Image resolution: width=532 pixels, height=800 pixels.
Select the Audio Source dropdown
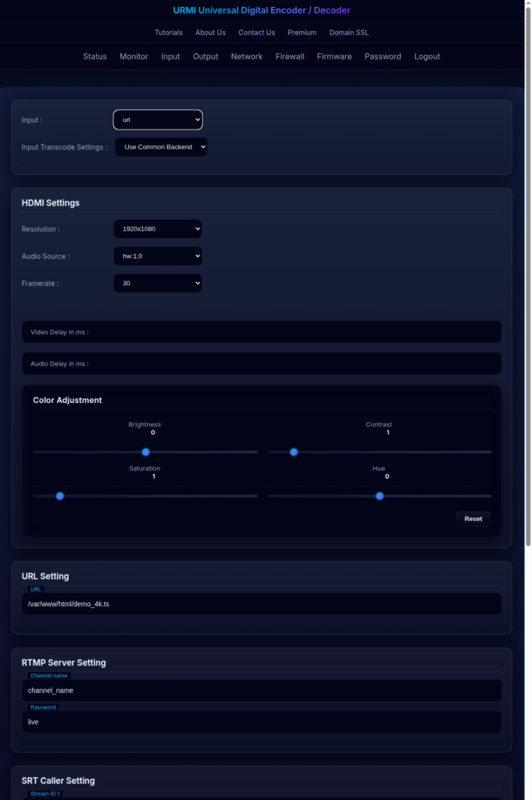[158, 256]
